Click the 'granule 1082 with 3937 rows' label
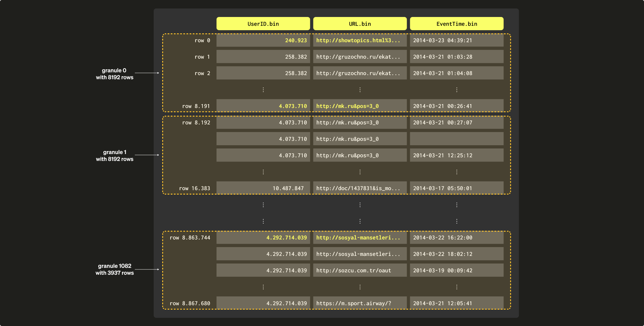 (114, 269)
